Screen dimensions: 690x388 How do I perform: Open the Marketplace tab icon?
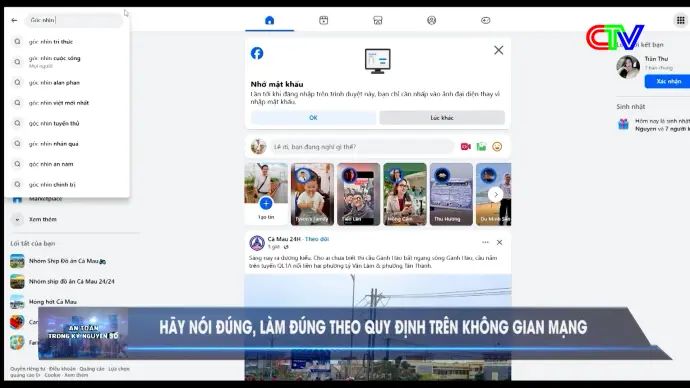point(378,20)
